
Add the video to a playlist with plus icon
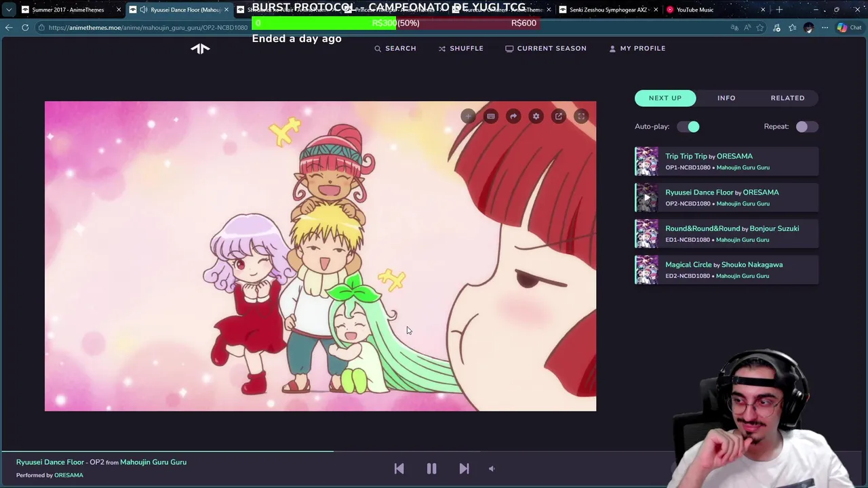tap(468, 117)
